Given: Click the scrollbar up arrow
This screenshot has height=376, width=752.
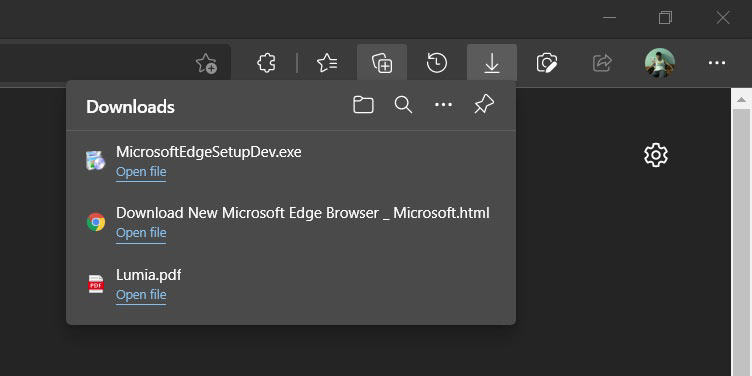Looking at the screenshot, I should coord(741,99).
